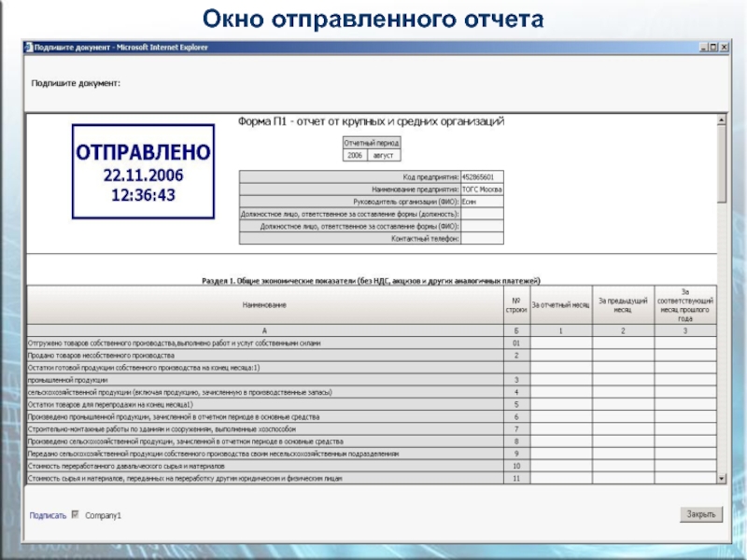Close the Internet Explorer window
Image resolution: width=747 pixels, height=560 pixels.
point(724,48)
